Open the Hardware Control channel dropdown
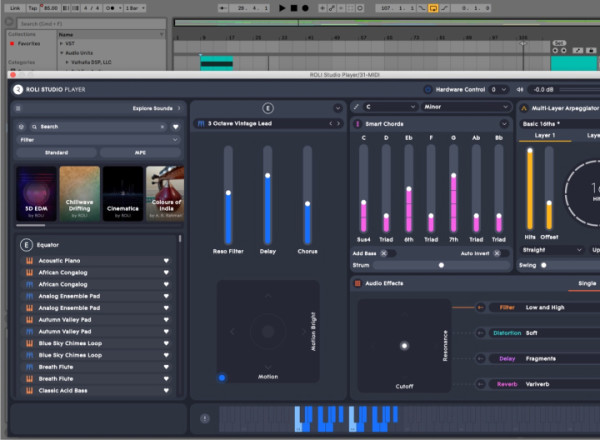Screen dimensions: 600x440 pos(499,90)
